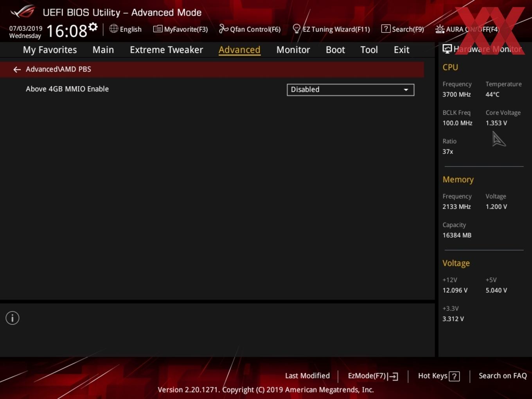Click the AURA lighting icon
This screenshot has height=399, width=532.
440,29
